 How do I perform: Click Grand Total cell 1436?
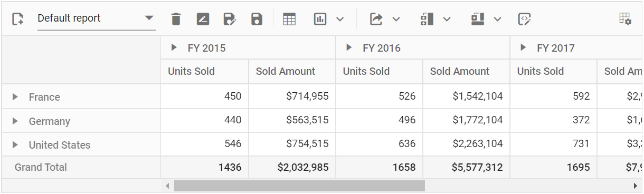205,167
